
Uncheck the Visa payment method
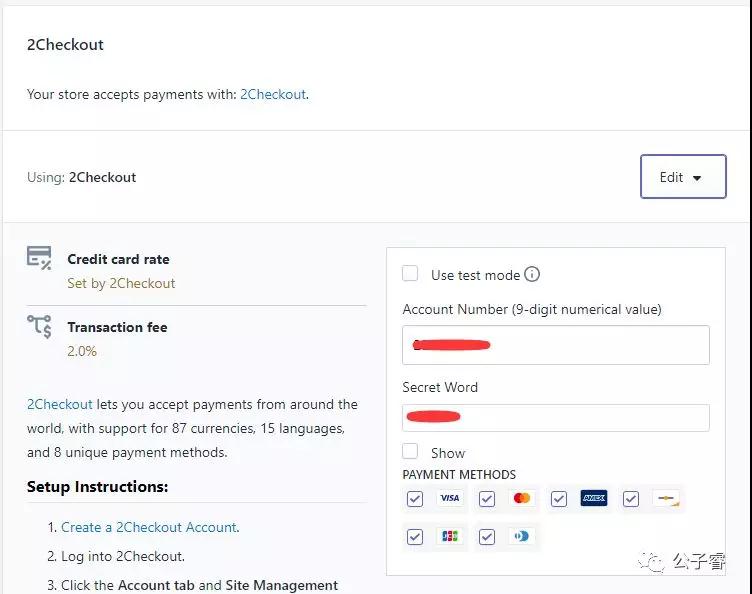[415, 499]
